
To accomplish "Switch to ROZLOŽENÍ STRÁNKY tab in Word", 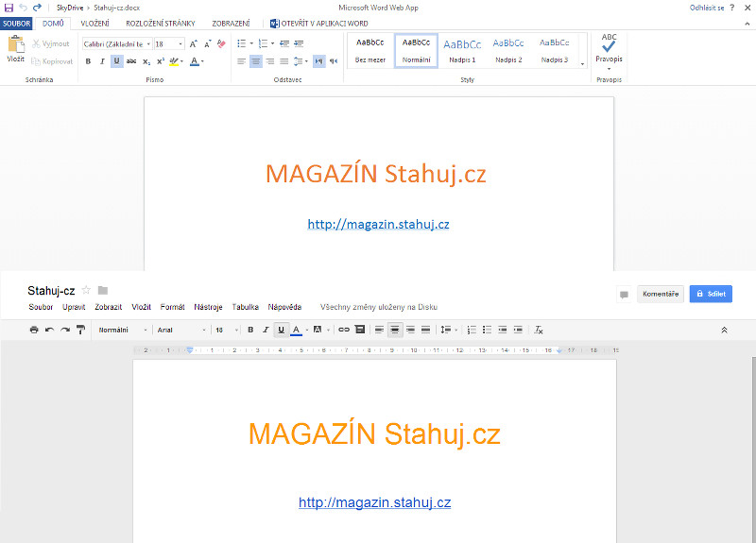I will click(x=161, y=24).
